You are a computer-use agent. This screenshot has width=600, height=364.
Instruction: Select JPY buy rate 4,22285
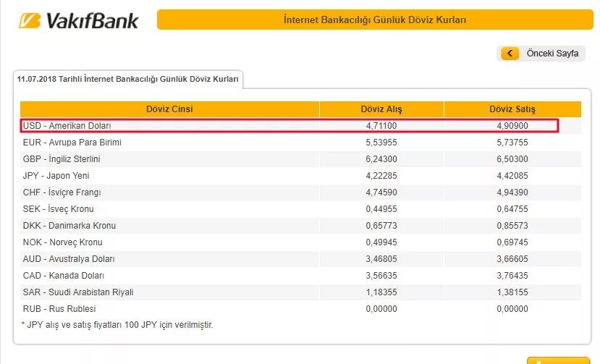(x=381, y=176)
